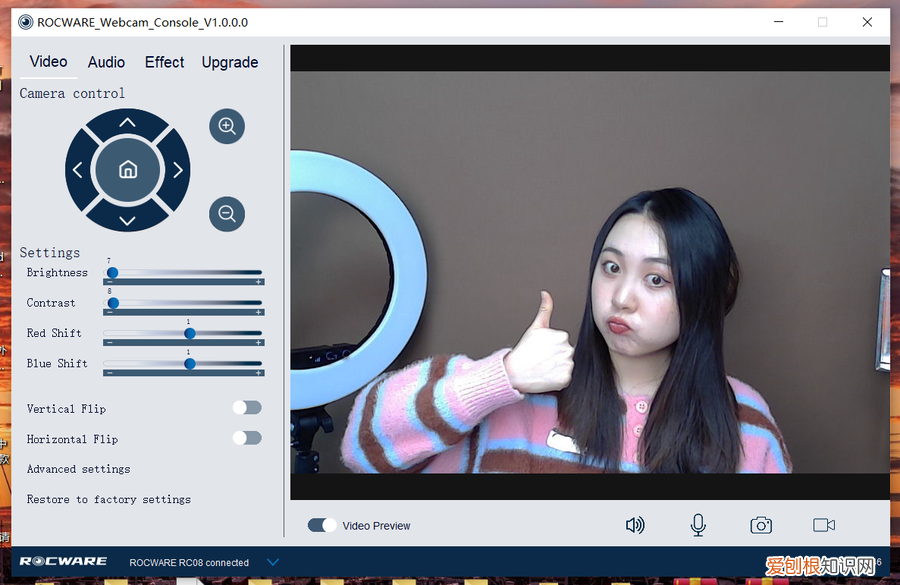Start recording with the video camera icon

[824, 525]
